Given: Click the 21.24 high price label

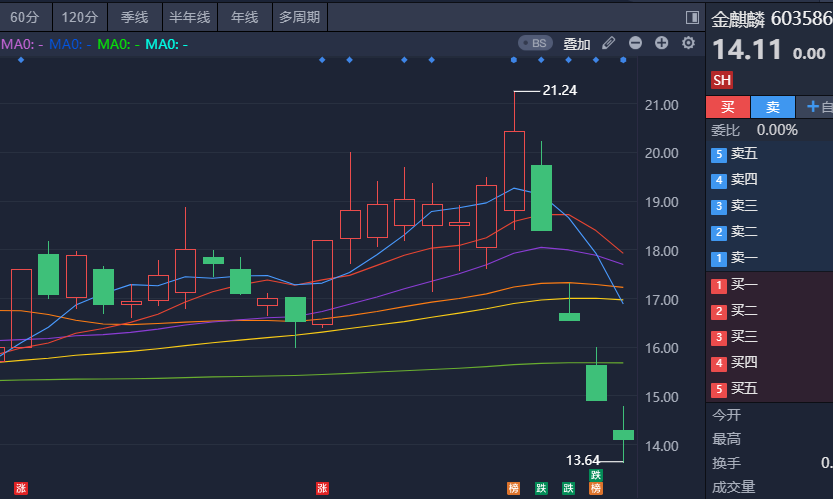Looking at the screenshot, I should (559, 90).
